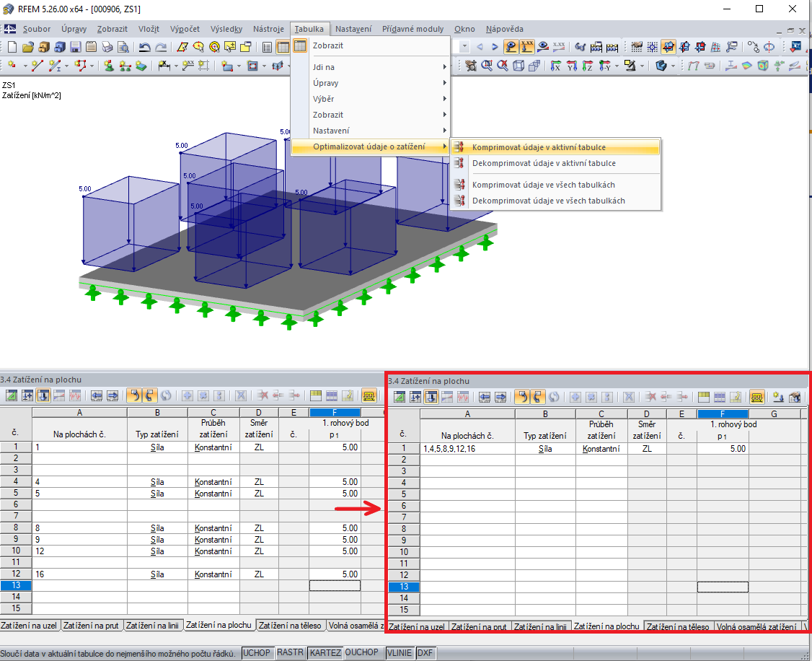Toggle the show results eye button
Screen dimensions: 812x661
(x=543, y=47)
